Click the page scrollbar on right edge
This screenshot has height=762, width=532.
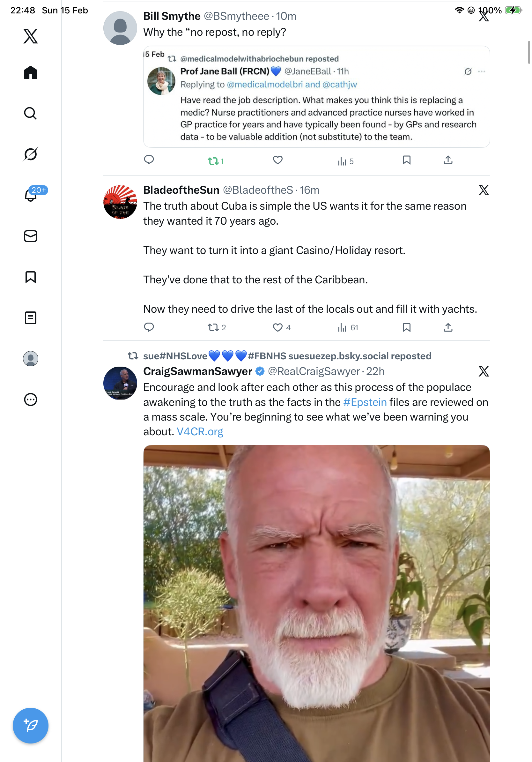(529, 52)
